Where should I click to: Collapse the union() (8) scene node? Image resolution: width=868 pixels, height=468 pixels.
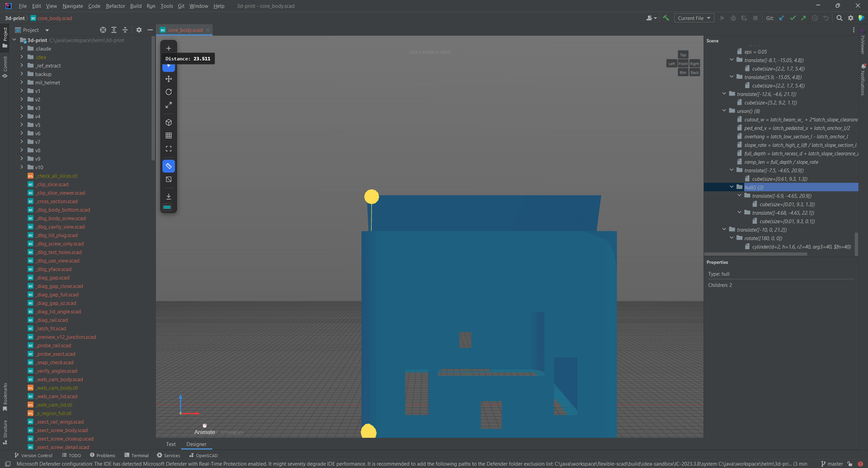[724, 111]
